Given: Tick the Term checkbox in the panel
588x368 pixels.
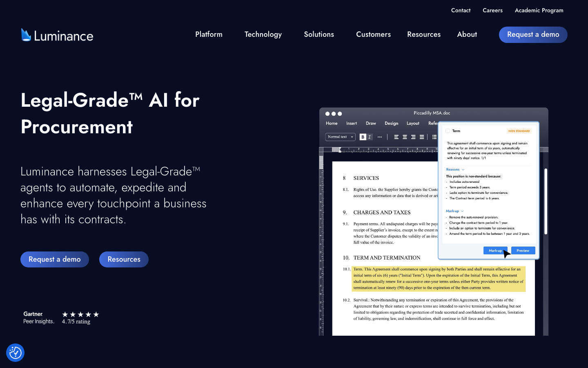Looking at the screenshot, I should pyautogui.click(x=448, y=131).
